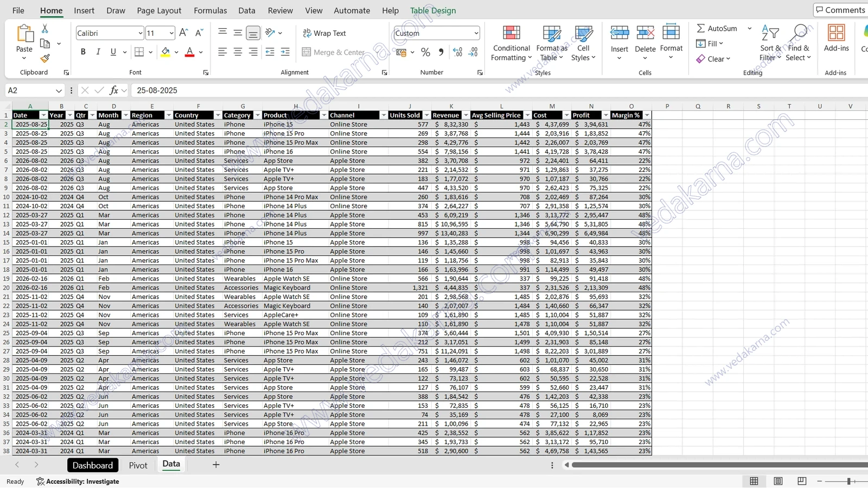Open Conditional Formatting menu
Screen dimensions: 868x488
pos(511,43)
